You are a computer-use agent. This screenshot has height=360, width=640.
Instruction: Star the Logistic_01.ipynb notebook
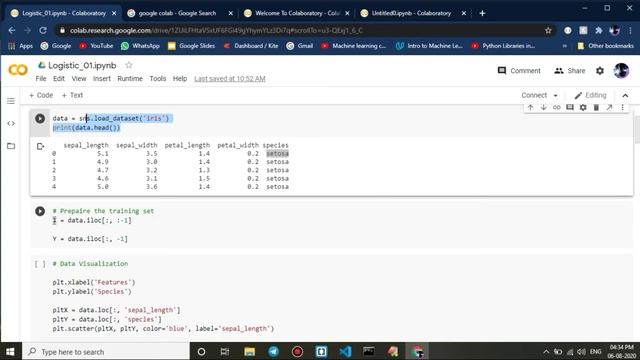click(129, 65)
